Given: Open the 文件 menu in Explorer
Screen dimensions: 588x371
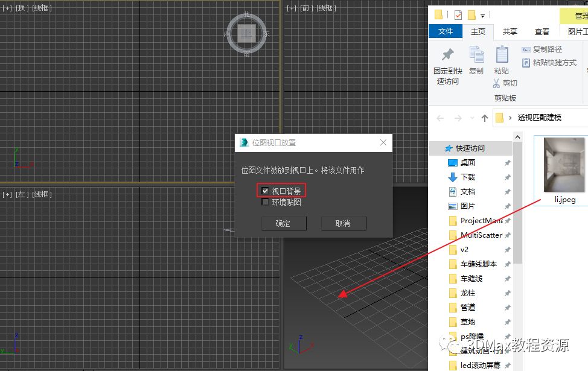Looking at the screenshot, I should [445, 31].
